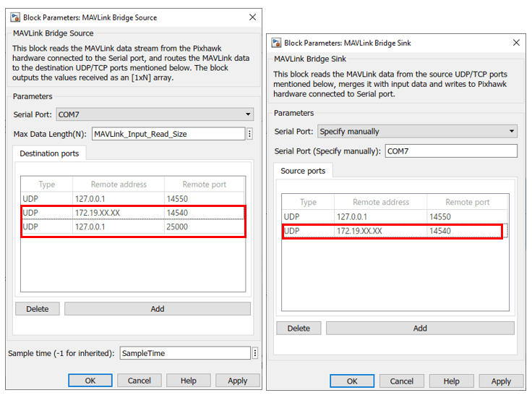Select the Destination ports tab
The height and width of the screenshot is (398, 532).
click(49, 153)
